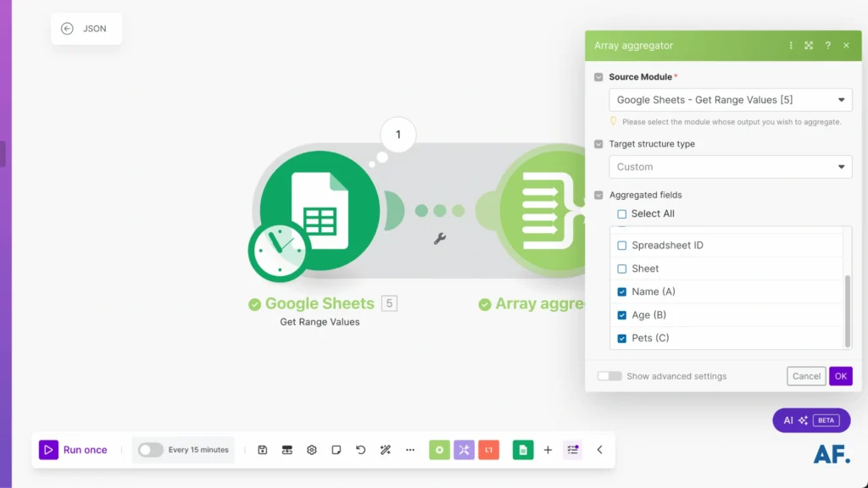Click the auto-align magic wand icon
The image size is (868, 488).
pos(386,450)
